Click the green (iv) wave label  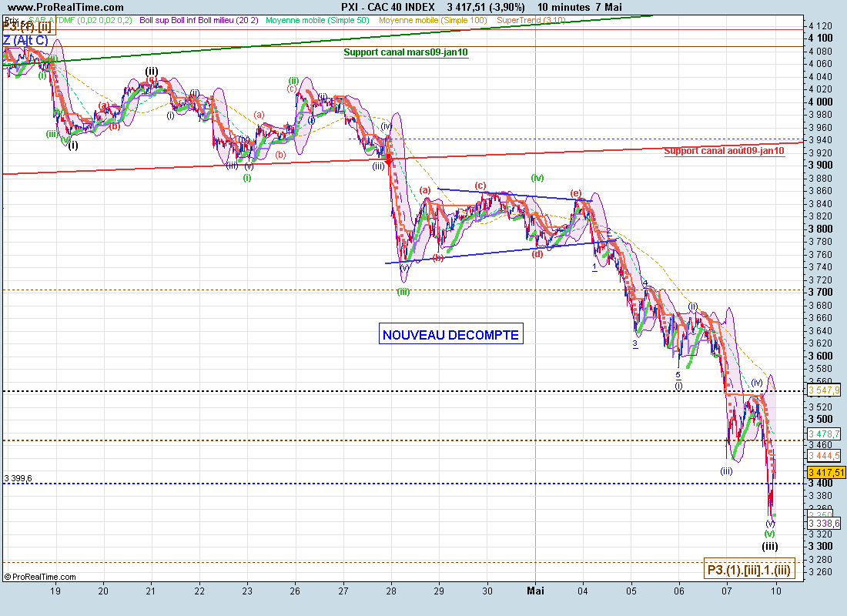click(537, 177)
